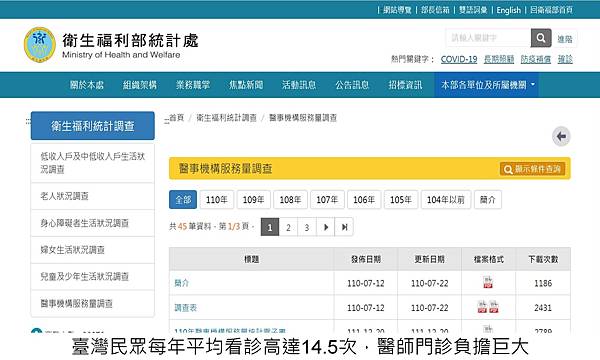Image resolution: width=600 pixels, height=360 pixels.
Task: Select the 104年以前 filter tab
Action: (x=446, y=200)
